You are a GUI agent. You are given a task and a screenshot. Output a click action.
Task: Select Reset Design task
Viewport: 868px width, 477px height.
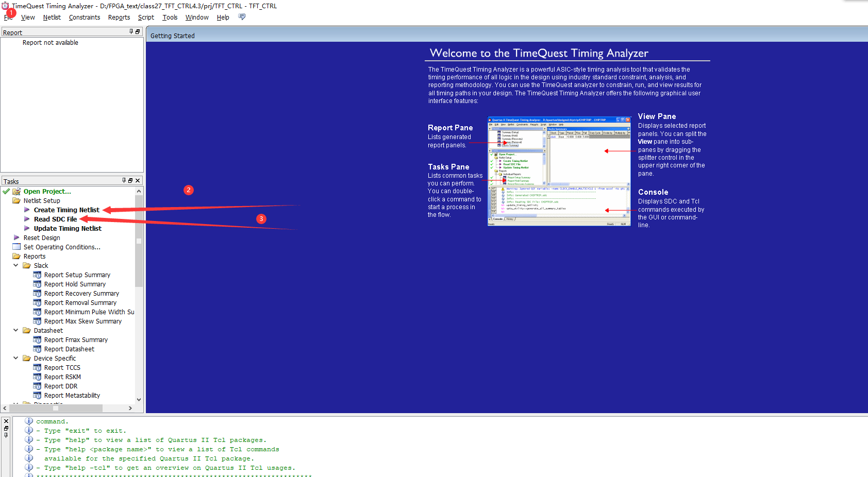pyautogui.click(x=42, y=238)
